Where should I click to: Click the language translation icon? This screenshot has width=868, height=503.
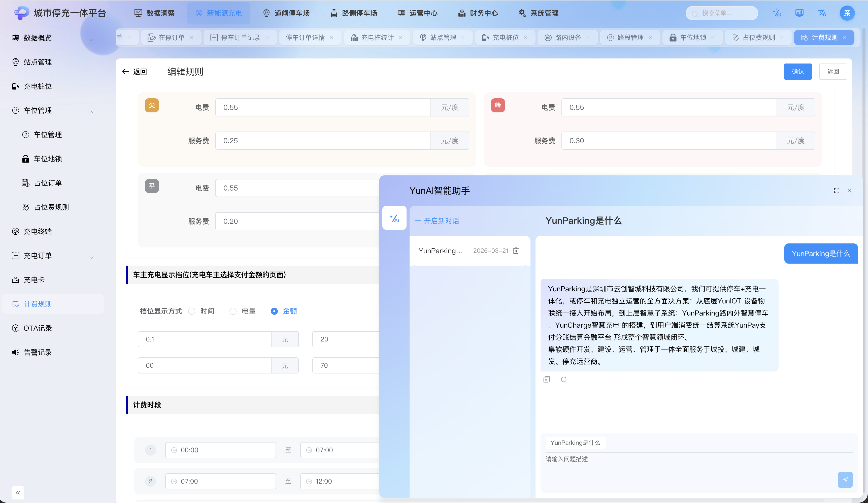[822, 13]
